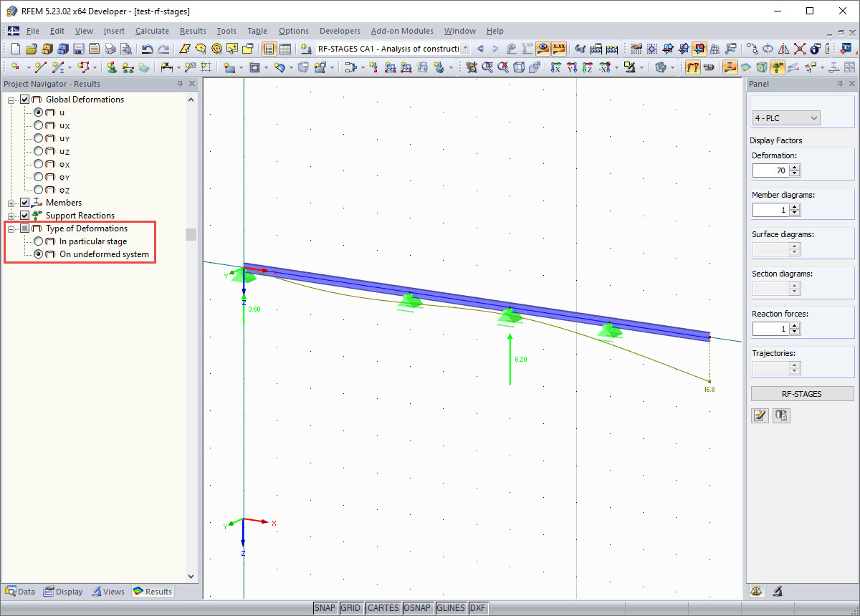Undo the last action
The width and height of the screenshot is (860, 616).
pos(148,49)
